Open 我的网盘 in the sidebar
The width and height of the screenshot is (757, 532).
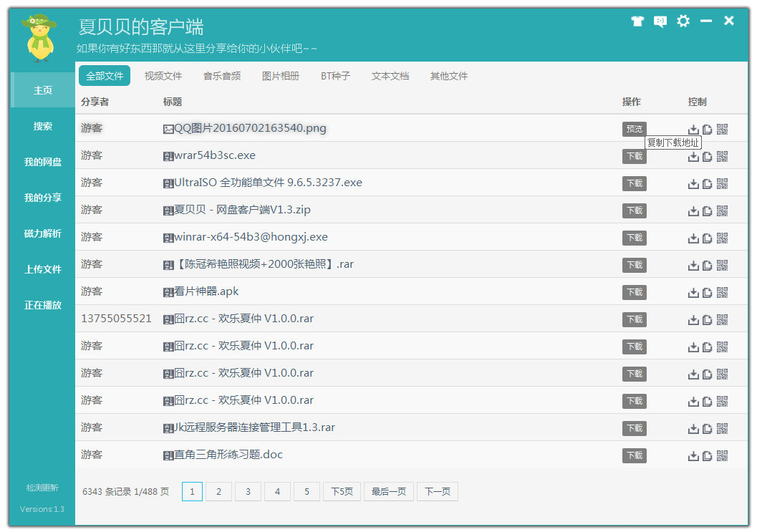(x=43, y=162)
